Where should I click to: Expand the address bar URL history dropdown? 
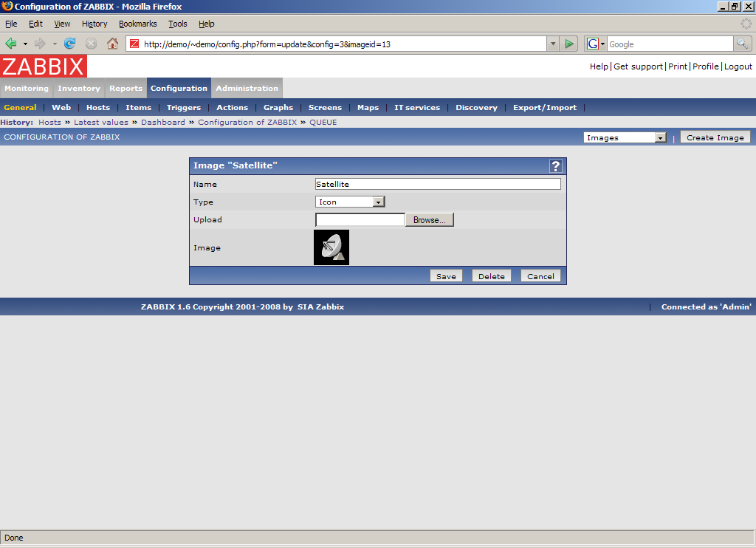tap(553, 44)
